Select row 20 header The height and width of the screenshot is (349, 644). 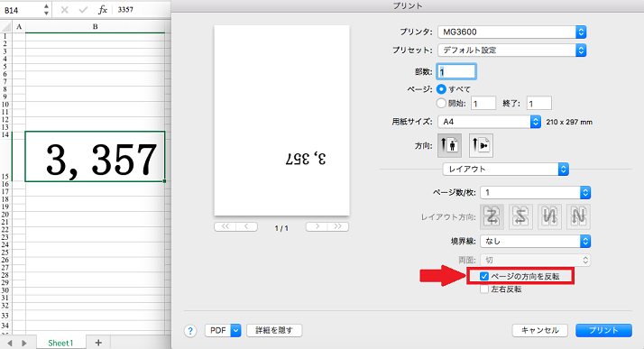coord(5,215)
